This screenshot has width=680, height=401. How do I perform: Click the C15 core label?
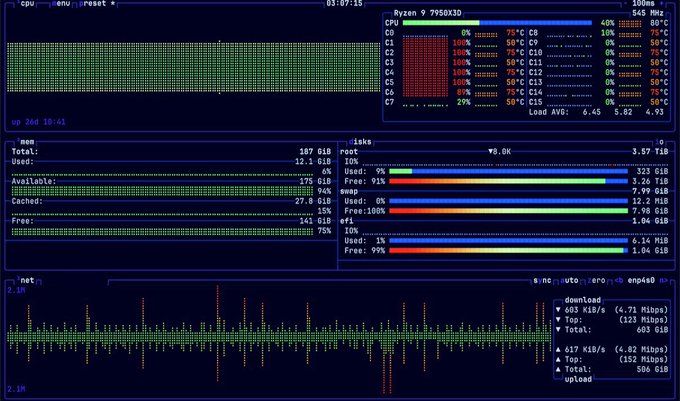536,102
